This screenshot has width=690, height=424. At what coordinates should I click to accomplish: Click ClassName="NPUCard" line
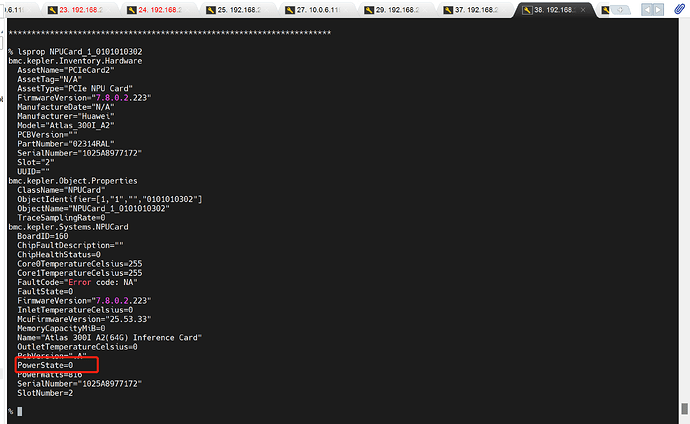(x=61, y=190)
